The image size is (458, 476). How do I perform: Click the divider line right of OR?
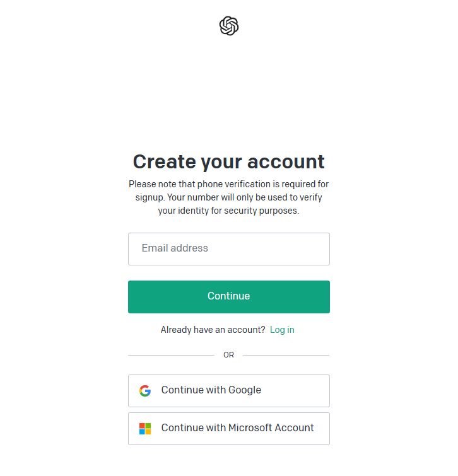coord(286,355)
